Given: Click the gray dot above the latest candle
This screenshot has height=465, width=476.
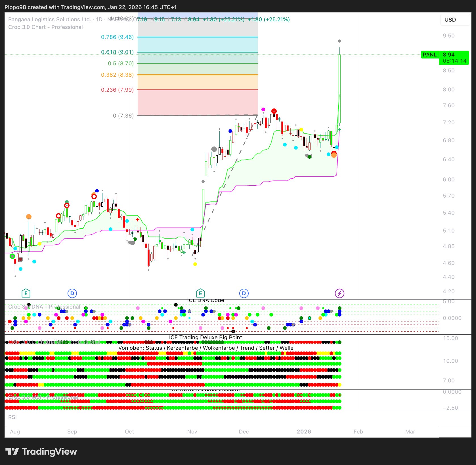Looking at the screenshot, I should [x=339, y=41].
